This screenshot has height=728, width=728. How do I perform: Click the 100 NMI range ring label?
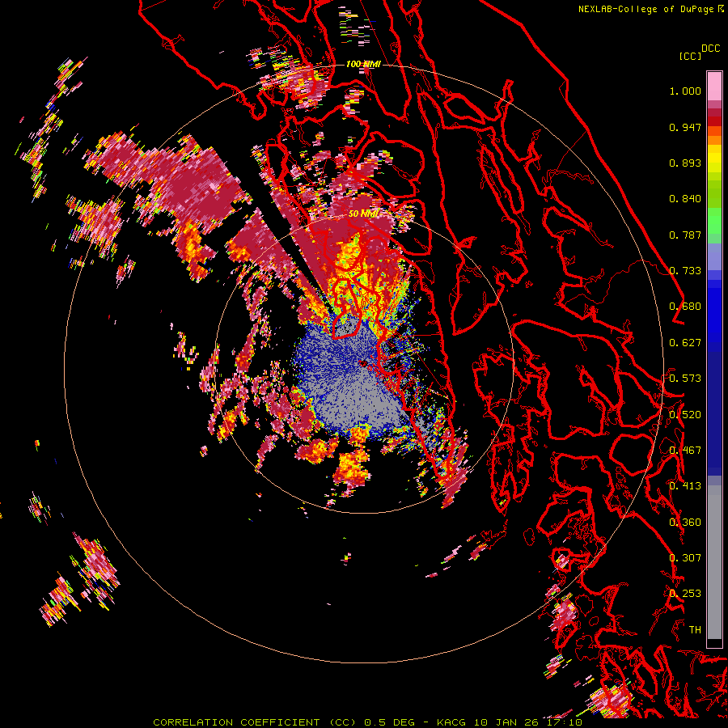click(363, 64)
